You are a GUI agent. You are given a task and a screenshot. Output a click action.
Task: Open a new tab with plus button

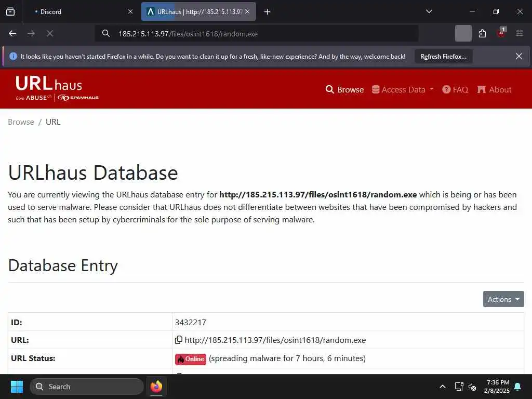[267, 12]
